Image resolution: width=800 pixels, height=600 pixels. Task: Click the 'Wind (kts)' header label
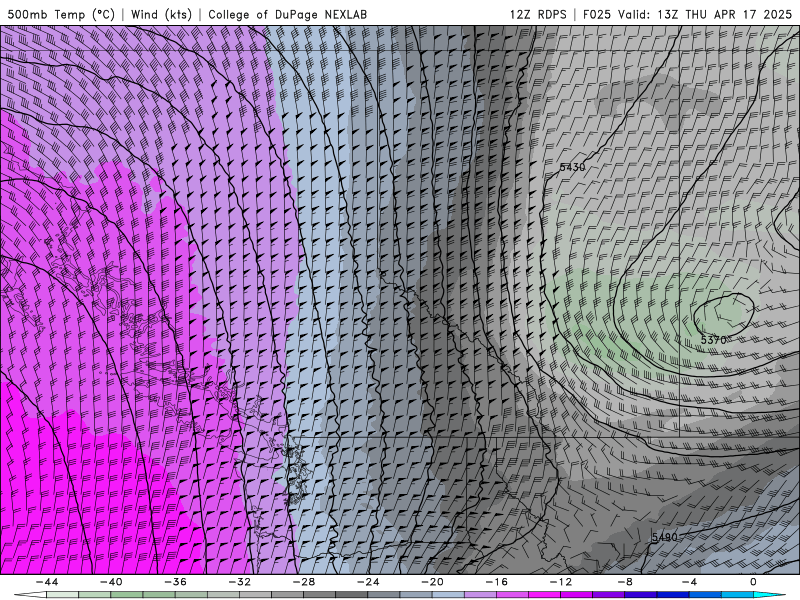coord(161,14)
